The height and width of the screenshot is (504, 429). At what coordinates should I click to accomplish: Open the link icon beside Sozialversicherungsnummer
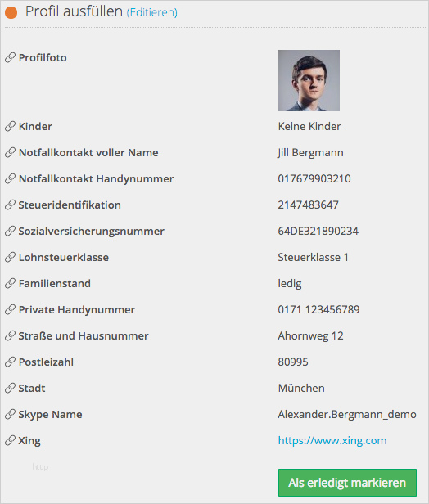tap(10, 231)
